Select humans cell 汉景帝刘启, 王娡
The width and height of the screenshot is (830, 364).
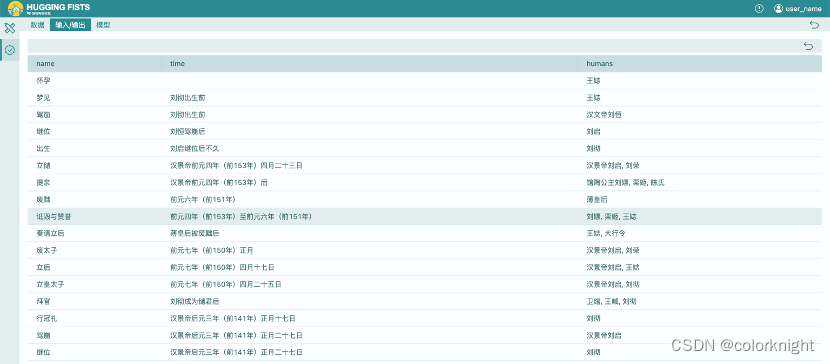[x=612, y=267]
